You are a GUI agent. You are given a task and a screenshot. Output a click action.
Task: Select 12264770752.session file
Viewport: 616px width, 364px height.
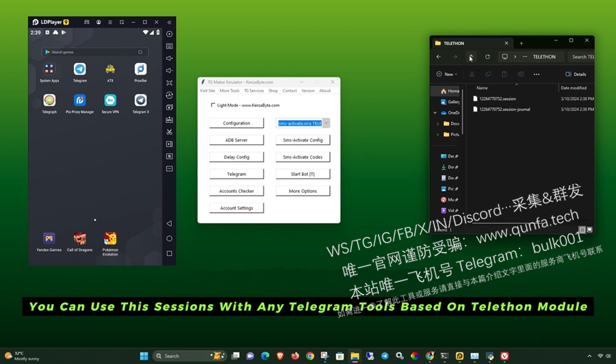click(498, 99)
